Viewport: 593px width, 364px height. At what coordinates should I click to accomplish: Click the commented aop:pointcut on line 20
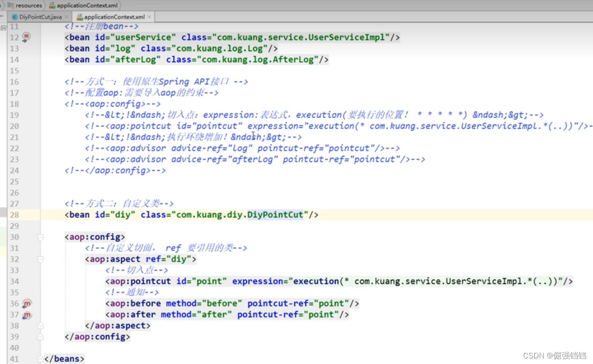(x=339, y=126)
